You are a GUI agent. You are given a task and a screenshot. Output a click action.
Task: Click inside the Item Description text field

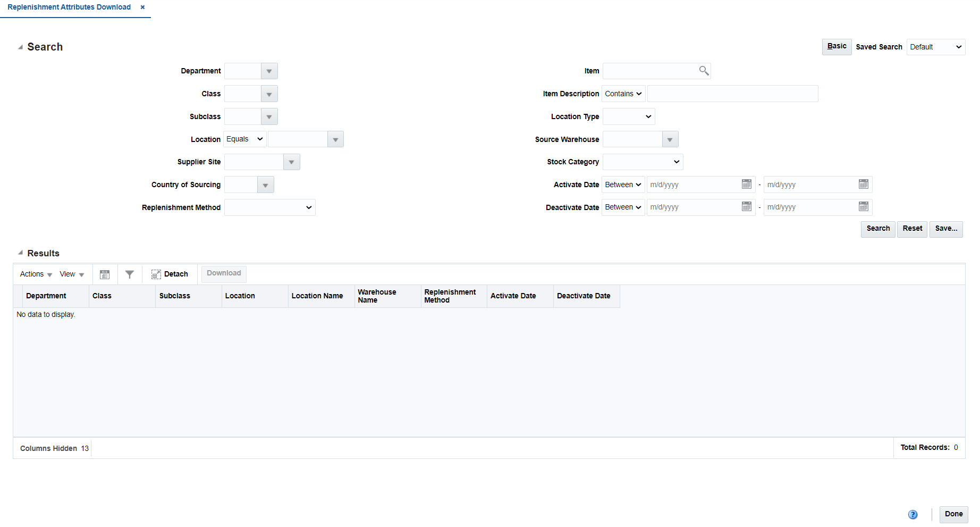pos(732,93)
